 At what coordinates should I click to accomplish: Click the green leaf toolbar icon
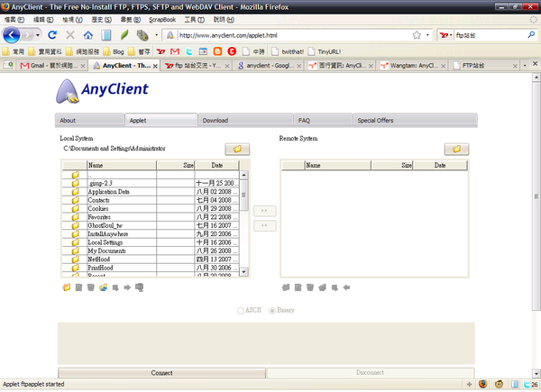coord(124,35)
